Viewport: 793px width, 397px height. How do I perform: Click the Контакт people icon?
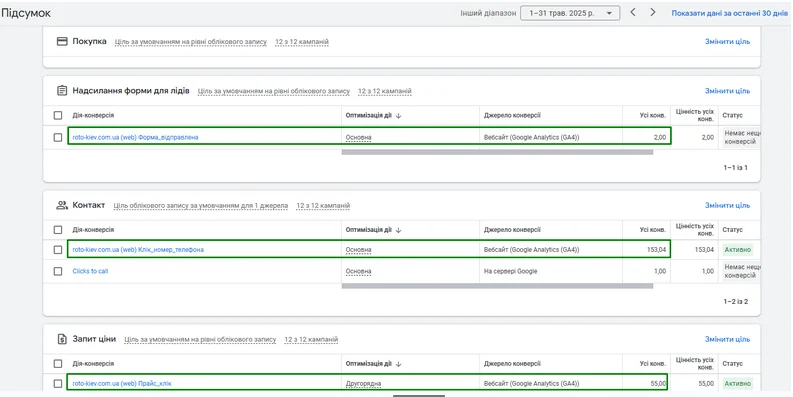coord(62,205)
